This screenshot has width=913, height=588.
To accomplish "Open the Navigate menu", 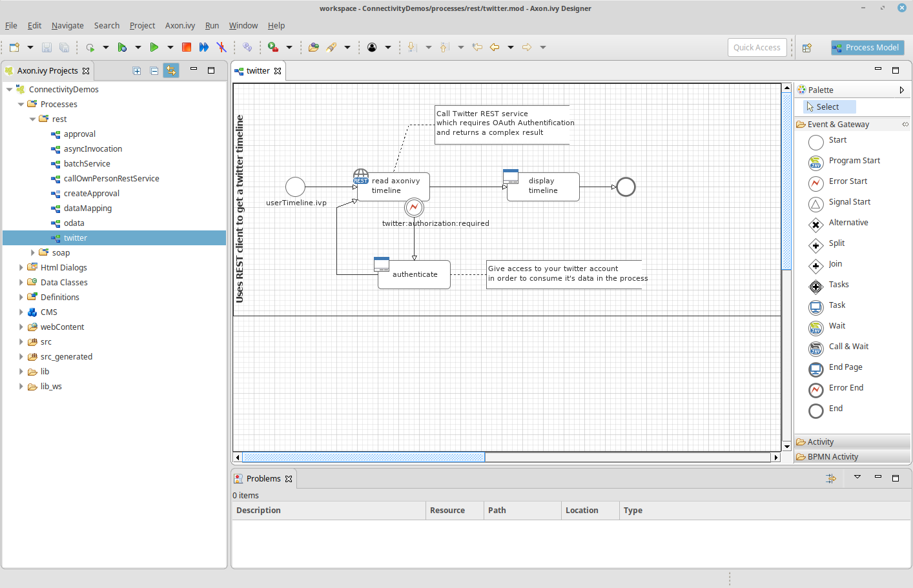I will (68, 26).
